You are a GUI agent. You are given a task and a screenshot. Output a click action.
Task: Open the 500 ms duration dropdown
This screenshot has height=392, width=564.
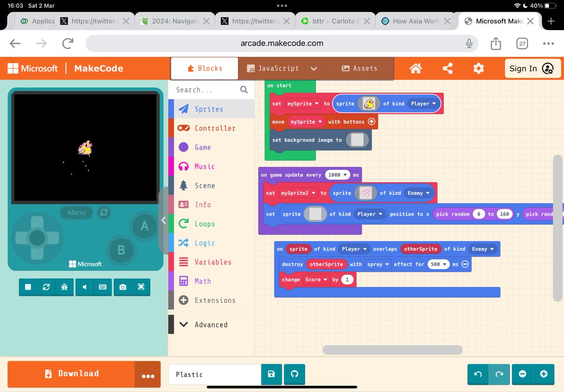(x=439, y=264)
